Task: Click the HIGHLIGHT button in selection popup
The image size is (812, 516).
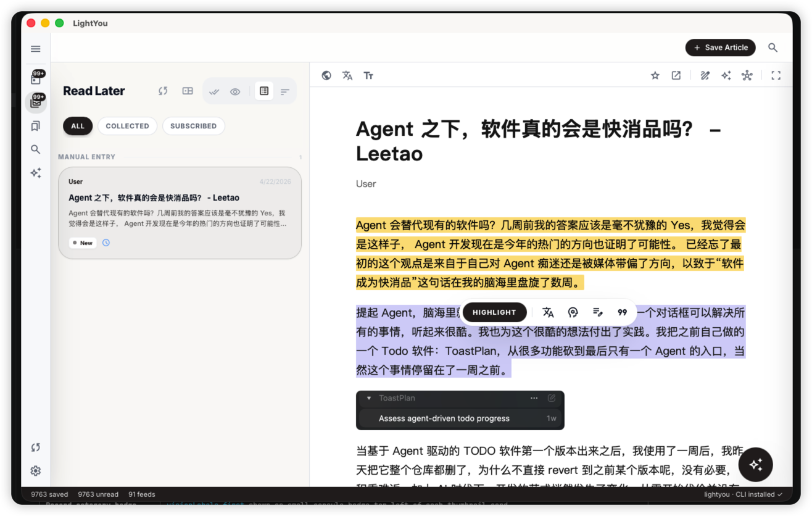Action: click(494, 312)
